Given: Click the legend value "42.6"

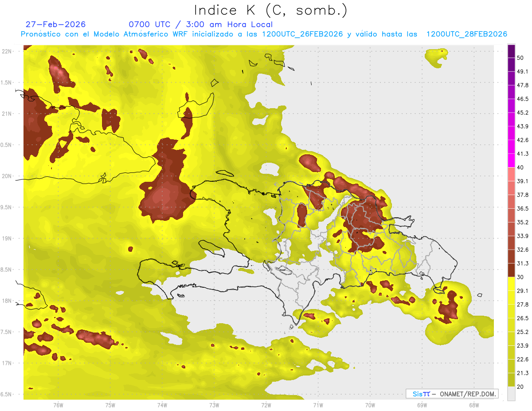Looking at the screenshot, I should click(523, 140).
